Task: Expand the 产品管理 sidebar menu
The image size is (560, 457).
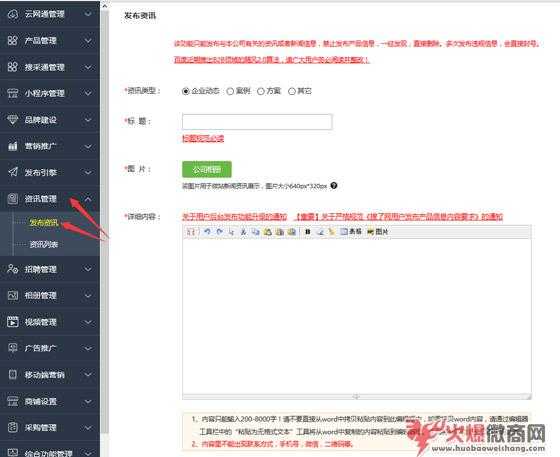Action: (x=50, y=41)
